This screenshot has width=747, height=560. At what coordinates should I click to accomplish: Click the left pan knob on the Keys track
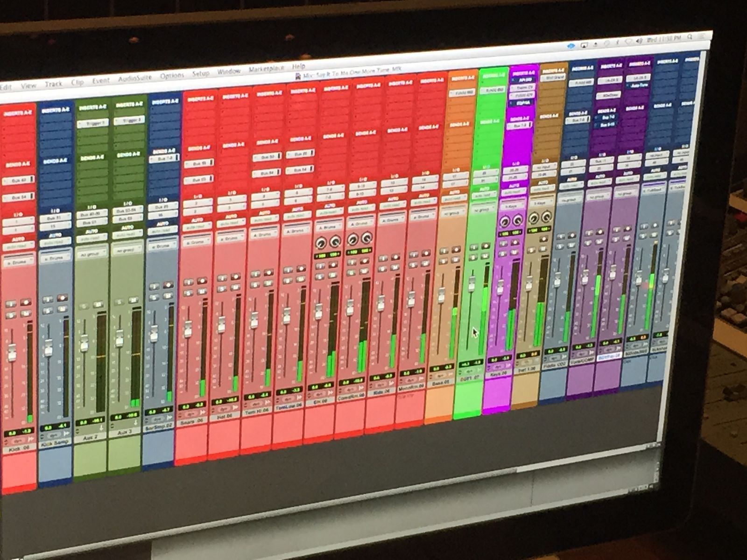[x=504, y=221]
